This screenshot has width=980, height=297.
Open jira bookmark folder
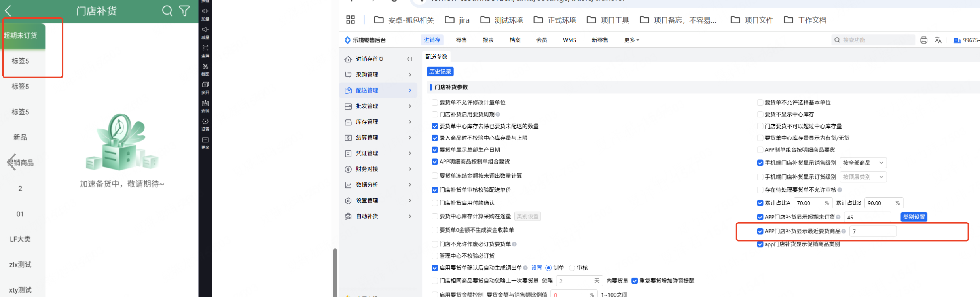point(457,20)
